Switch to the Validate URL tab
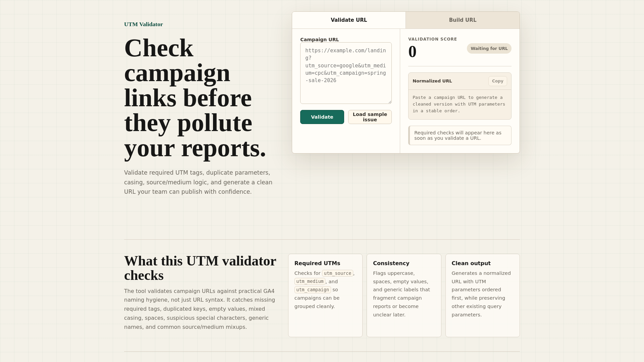 (x=349, y=20)
